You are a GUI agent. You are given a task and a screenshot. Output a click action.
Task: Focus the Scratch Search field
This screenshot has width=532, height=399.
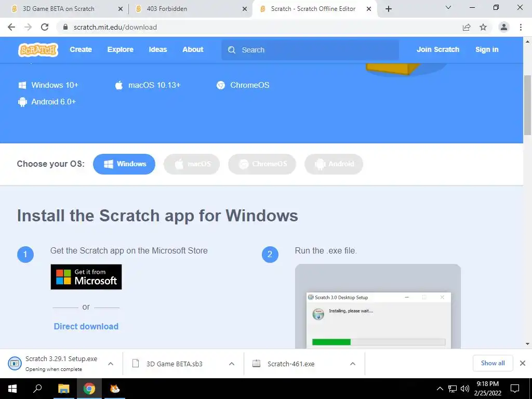coord(310,50)
